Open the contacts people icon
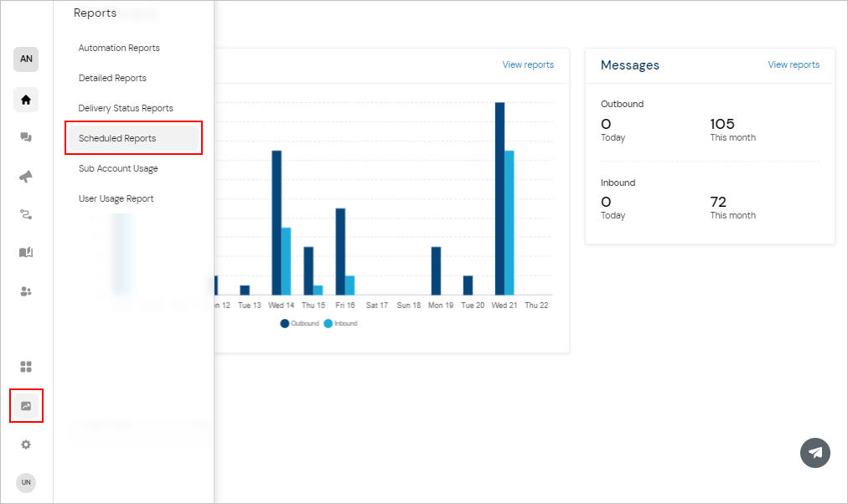The height and width of the screenshot is (504, 848). (x=26, y=291)
